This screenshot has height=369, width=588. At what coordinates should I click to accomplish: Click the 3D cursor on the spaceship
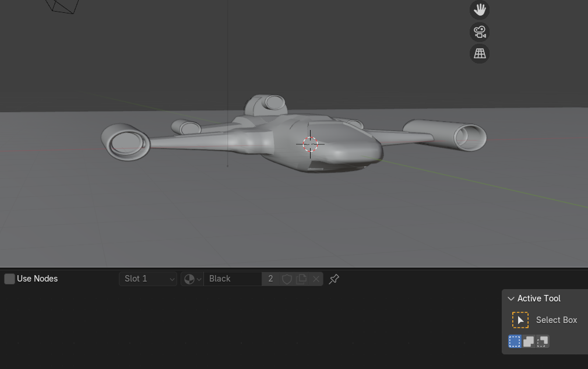(311, 144)
